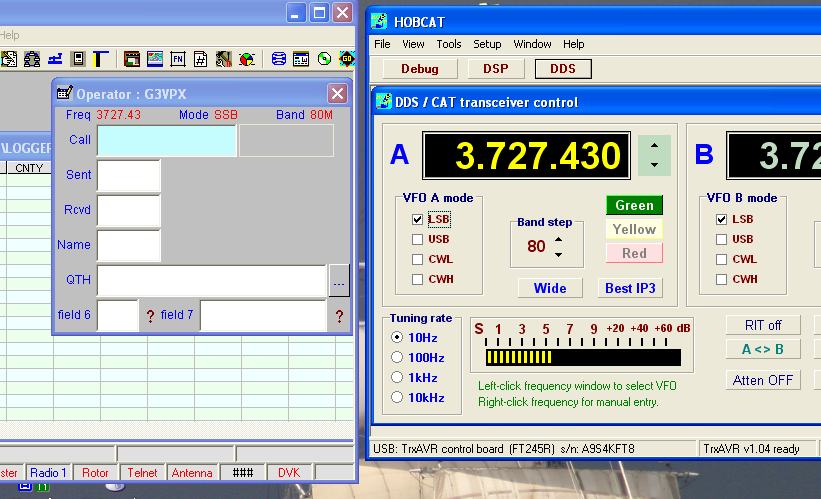Click the GO toolbar icon
Image resolution: width=821 pixels, height=499 pixels.
tap(346, 59)
